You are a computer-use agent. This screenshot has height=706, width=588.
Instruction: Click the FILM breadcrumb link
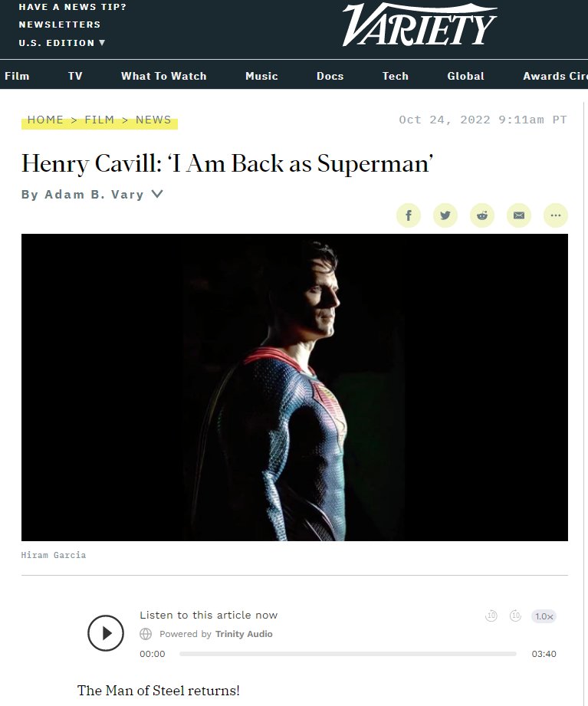click(x=100, y=120)
